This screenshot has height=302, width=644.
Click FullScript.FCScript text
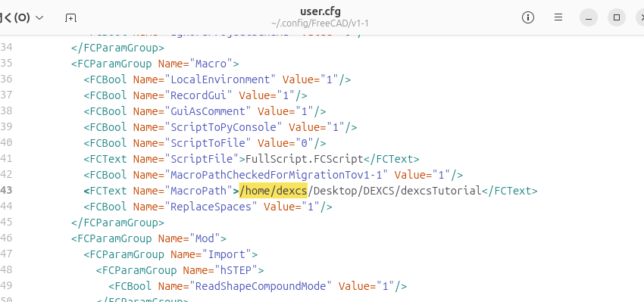(305, 159)
